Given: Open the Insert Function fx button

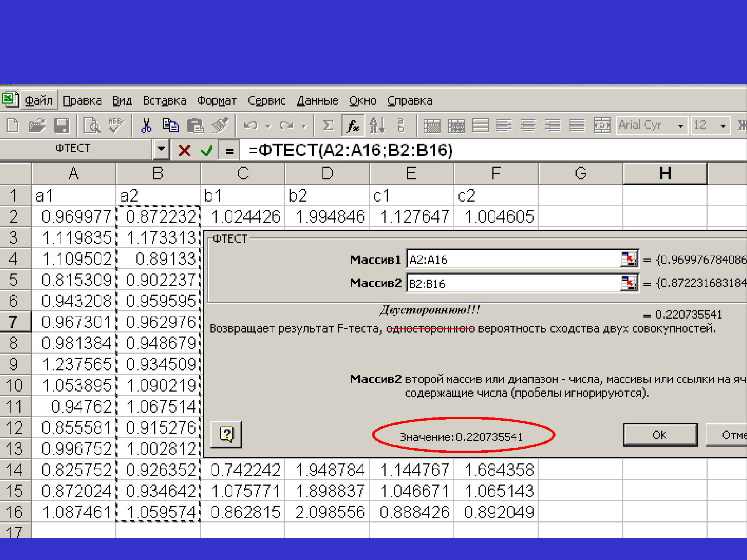Looking at the screenshot, I should [353, 126].
